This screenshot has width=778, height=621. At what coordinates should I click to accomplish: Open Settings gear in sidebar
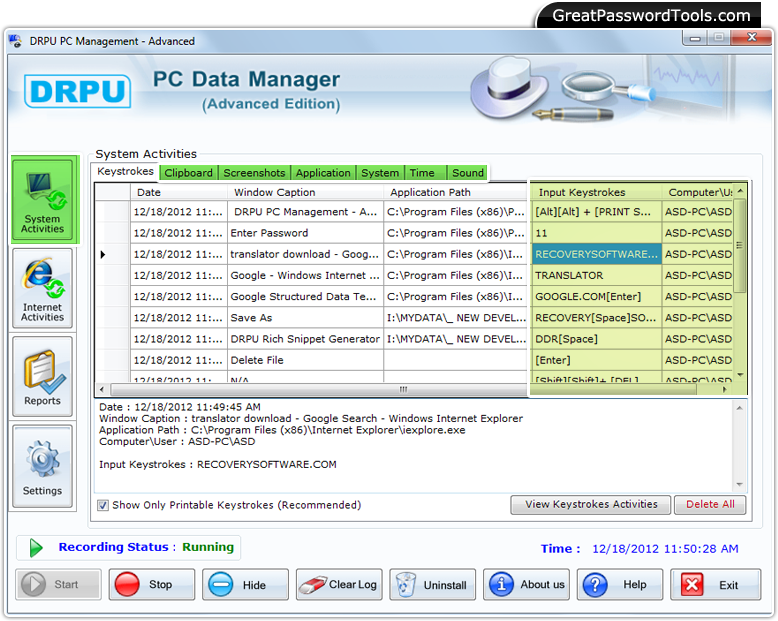tap(42, 465)
